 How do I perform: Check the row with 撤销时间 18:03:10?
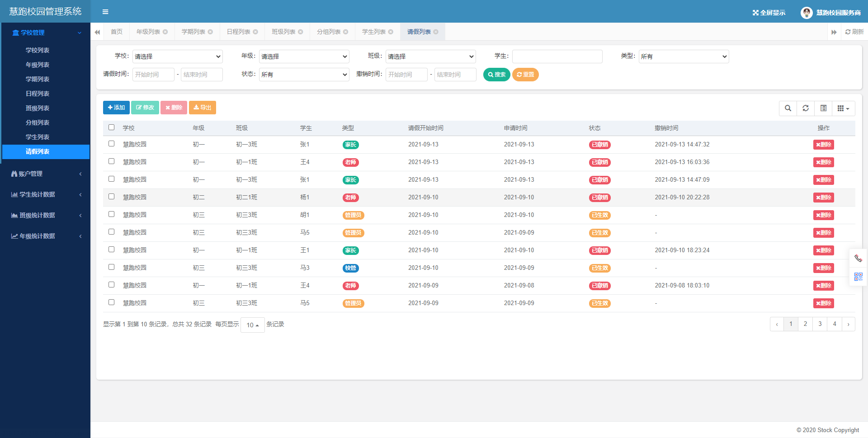(112, 285)
